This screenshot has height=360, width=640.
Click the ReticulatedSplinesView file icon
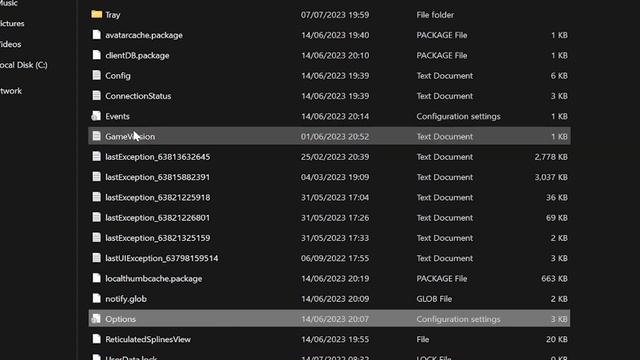tap(96, 339)
